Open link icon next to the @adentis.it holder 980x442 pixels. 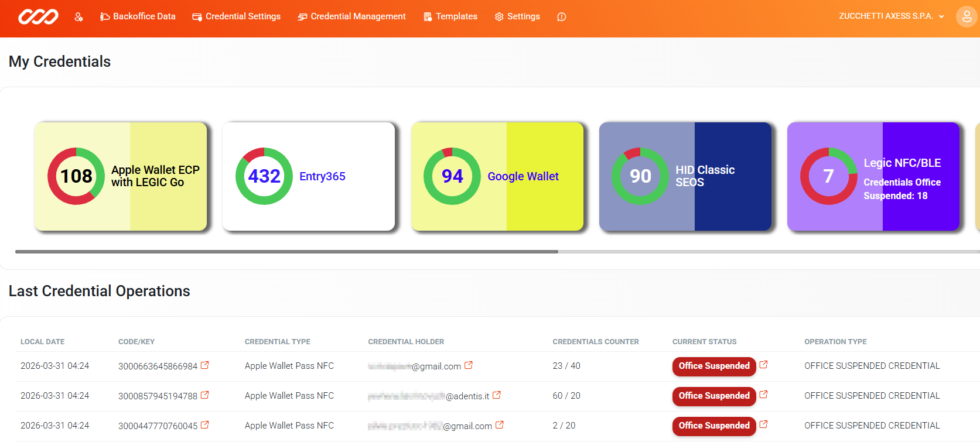497,395
